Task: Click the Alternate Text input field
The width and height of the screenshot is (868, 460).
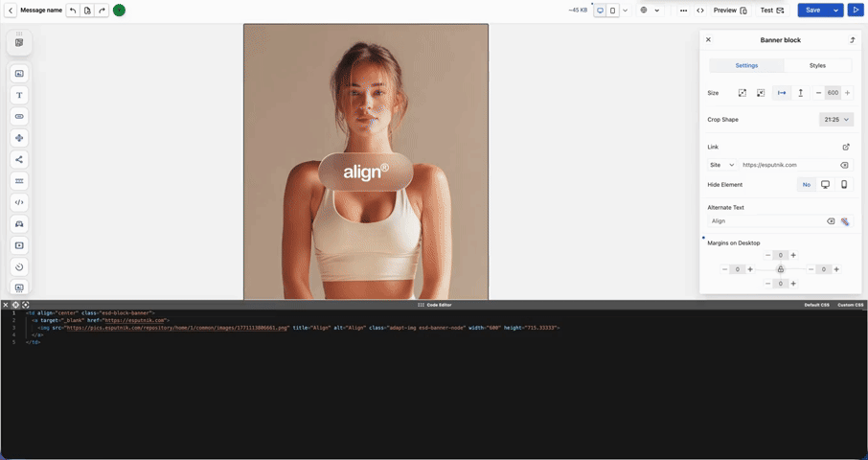Action: point(766,221)
